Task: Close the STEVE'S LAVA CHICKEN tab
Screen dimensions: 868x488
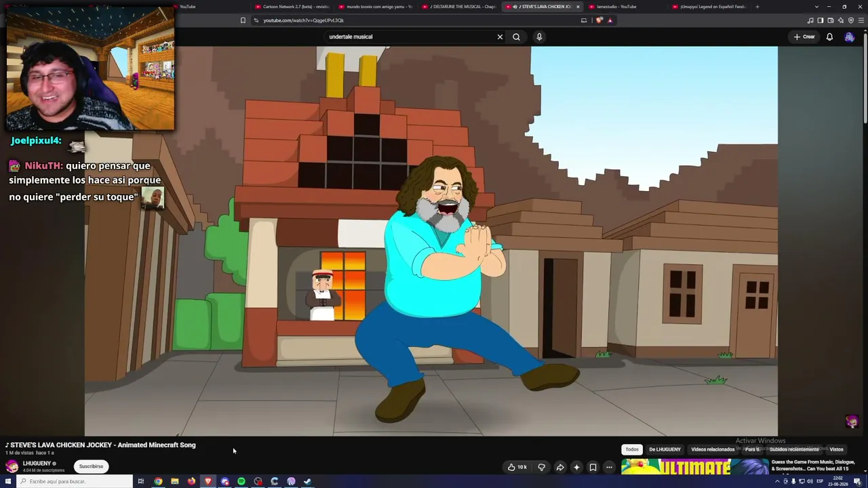Action: pyautogui.click(x=578, y=7)
